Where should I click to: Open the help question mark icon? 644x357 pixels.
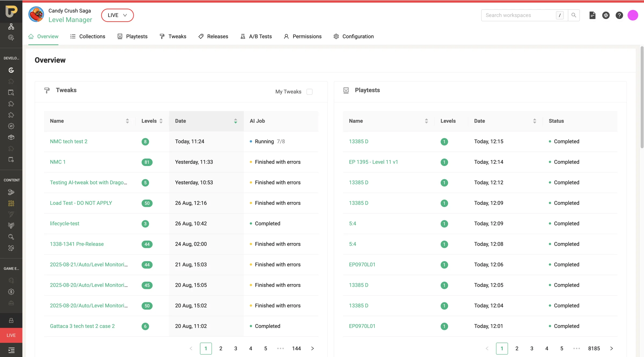pyautogui.click(x=619, y=15)
